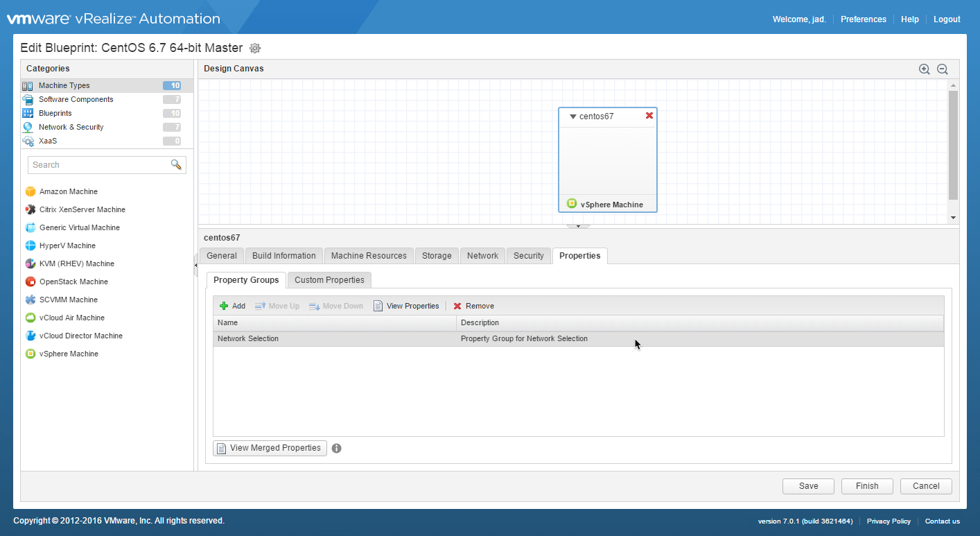Image resolution: width=980 pixels, height=536 pixels.
Task: Click View Properties toolbar button
Action: [x=406, y=306]
